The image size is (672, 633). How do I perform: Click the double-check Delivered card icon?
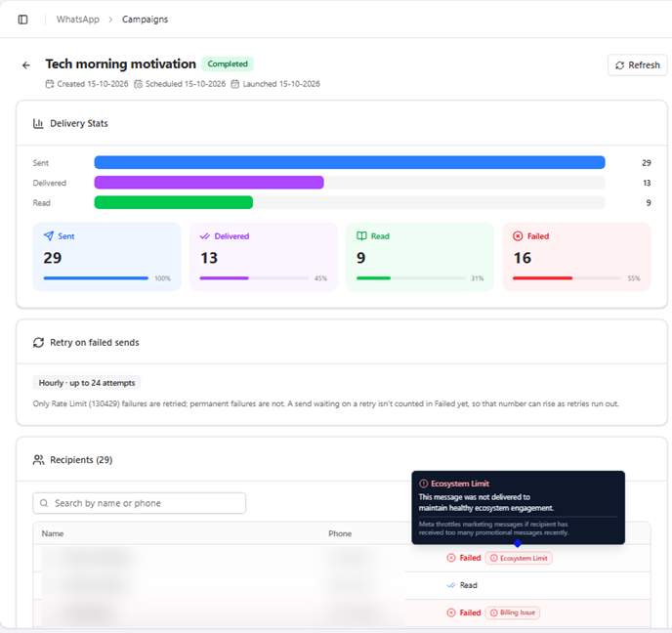point(205,236)
